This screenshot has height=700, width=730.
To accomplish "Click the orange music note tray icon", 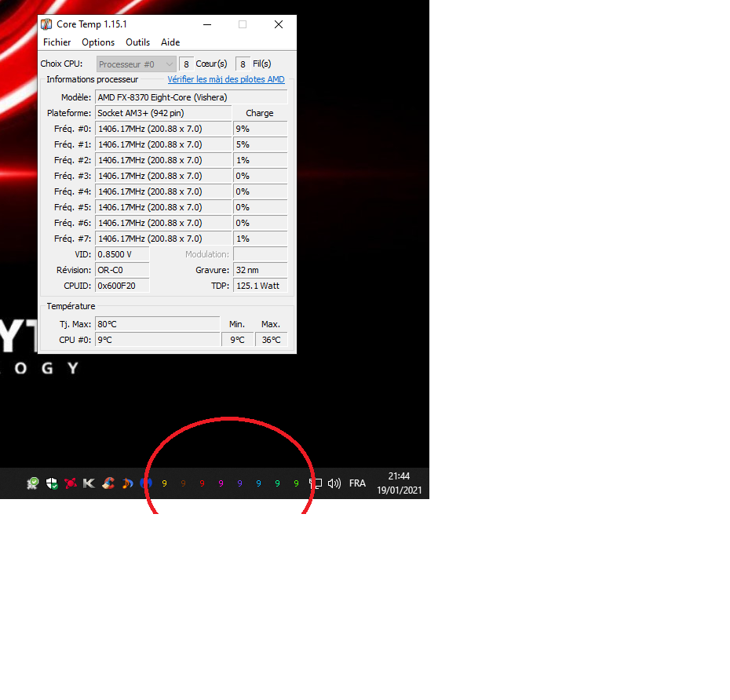I will (x=126, y=483).
